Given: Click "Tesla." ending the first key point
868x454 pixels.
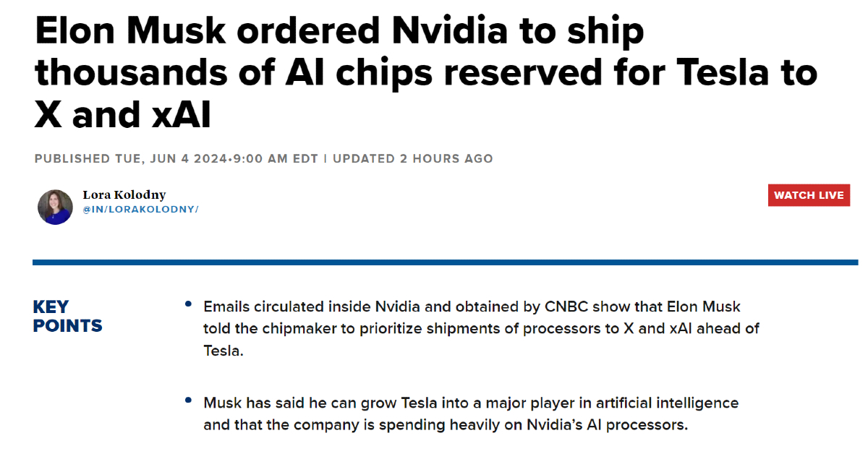Looking at the screenshot, I should tap(224, 351).
